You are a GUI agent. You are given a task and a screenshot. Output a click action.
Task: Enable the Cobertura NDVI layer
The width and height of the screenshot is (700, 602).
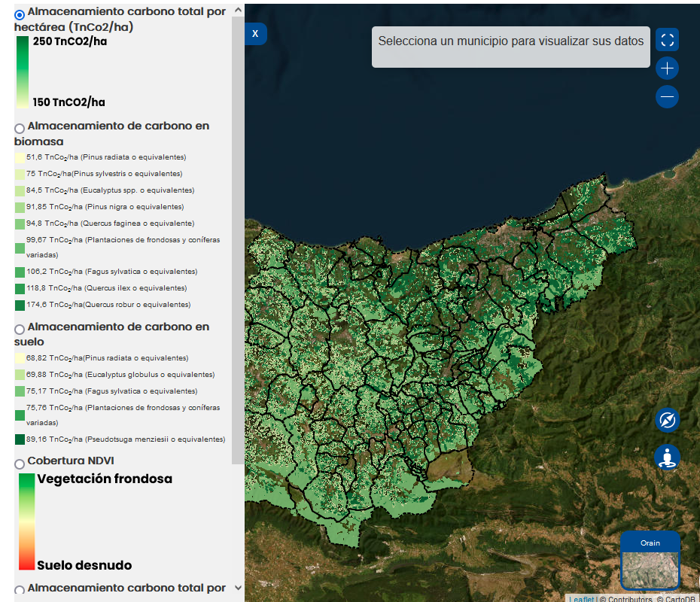click(x=20, y=463)
